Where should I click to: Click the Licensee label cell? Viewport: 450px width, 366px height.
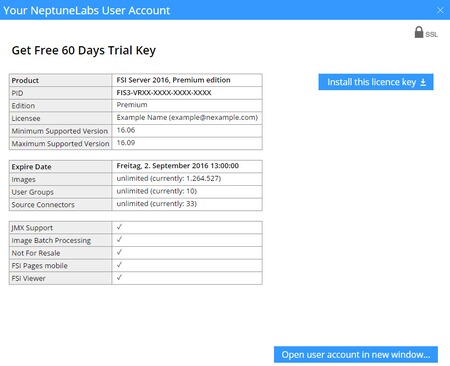pyautogui.click(x=60, y=118)
